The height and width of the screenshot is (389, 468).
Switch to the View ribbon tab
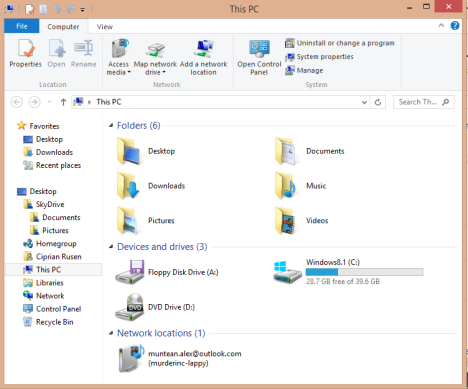tap(105, 27)
